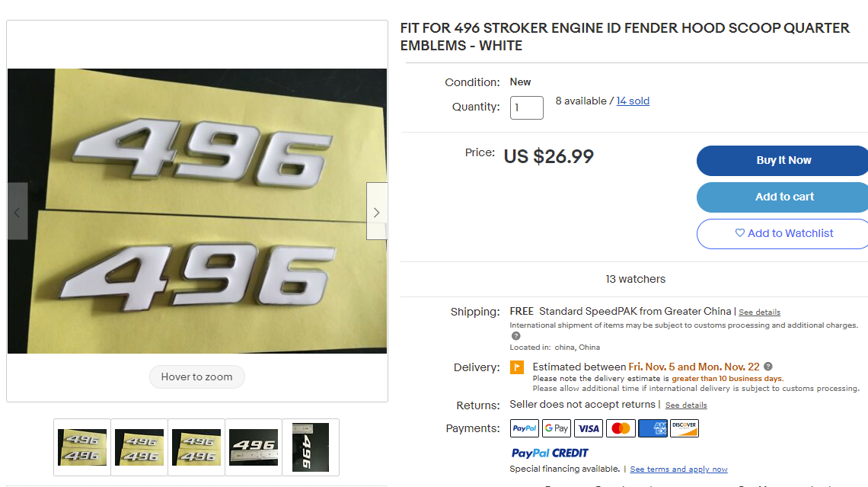Click the PayPal Credit logo

(x=550, y=453)
